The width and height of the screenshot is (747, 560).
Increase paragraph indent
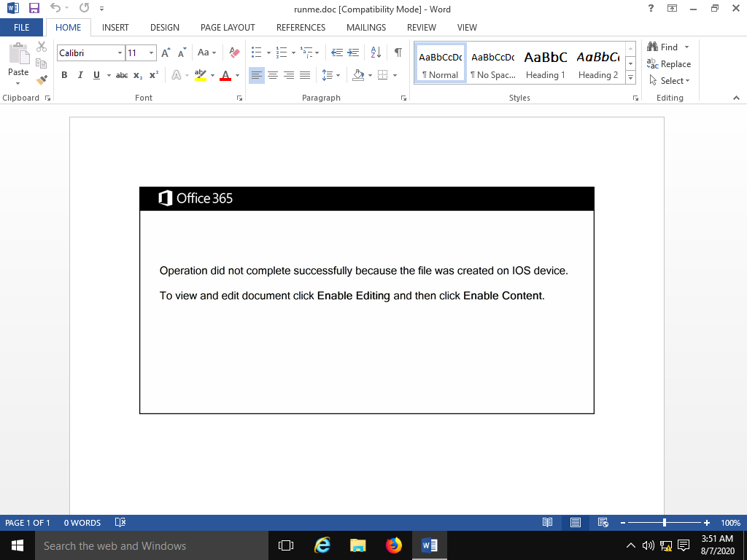[353, 52]
